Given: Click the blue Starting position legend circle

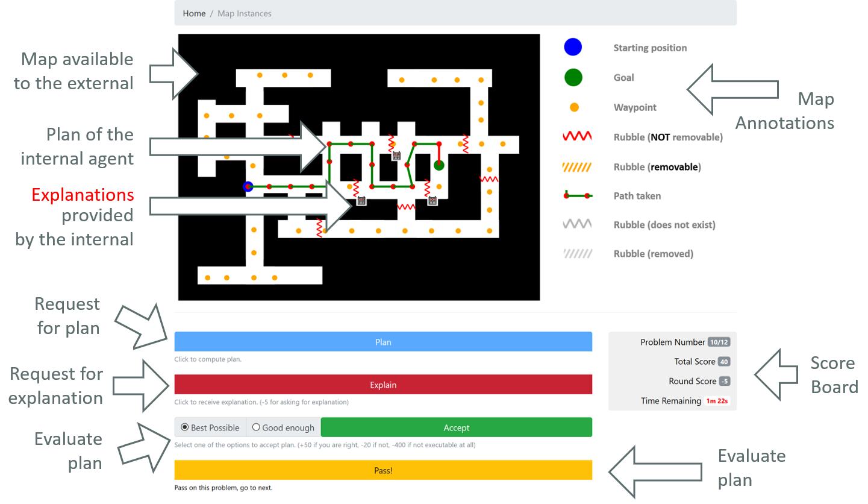Looking at the screenshot, I should click(573, 47).
